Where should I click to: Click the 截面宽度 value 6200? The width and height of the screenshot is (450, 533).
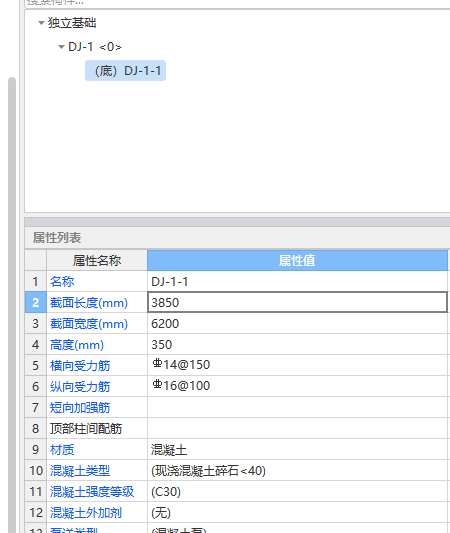click(x=297, y=324)
